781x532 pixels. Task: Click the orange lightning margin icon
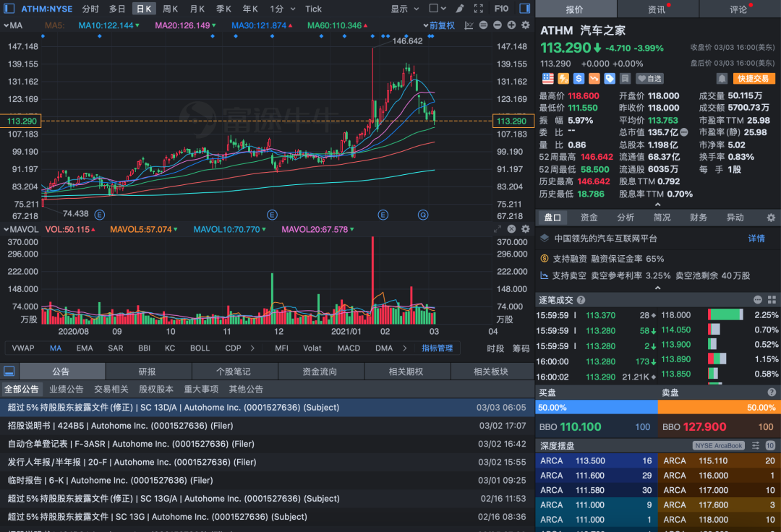(x=563, y=79)
